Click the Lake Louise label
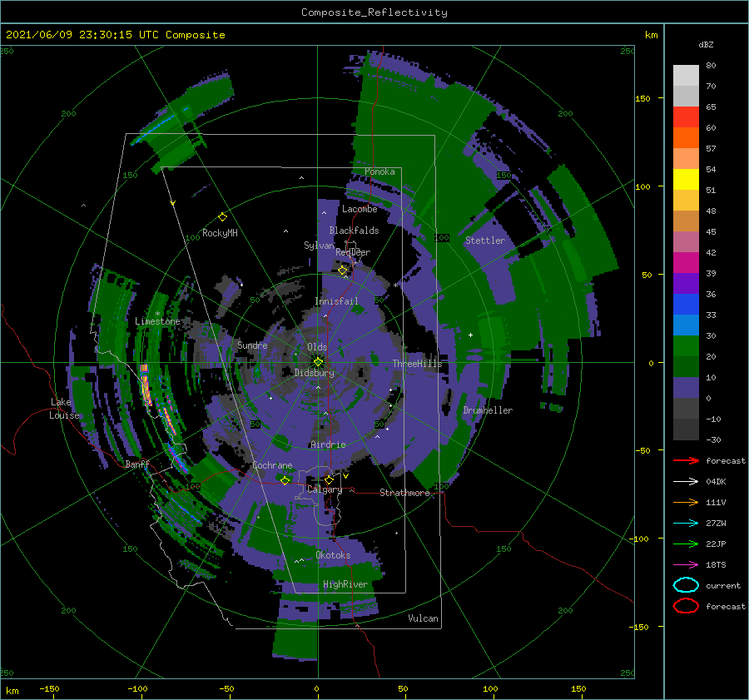Screen dimensions: 749x700 64,409
